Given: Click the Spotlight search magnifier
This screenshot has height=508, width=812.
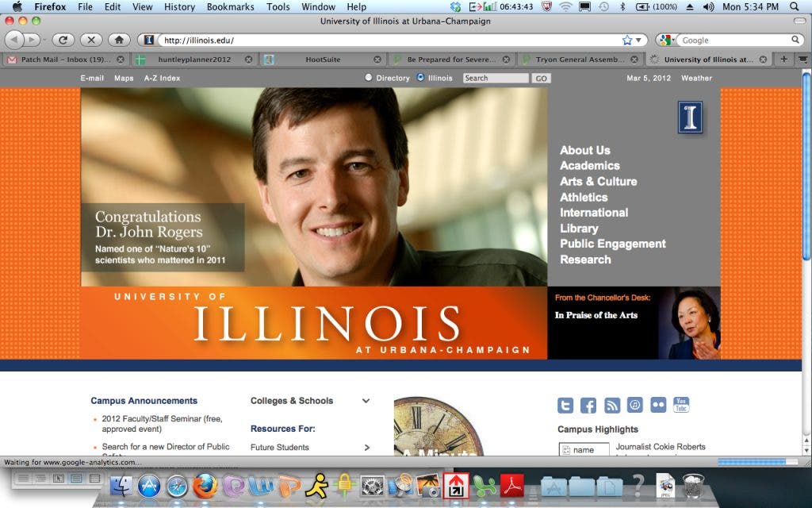Looking at the screenshot, I should pos(795,6).
